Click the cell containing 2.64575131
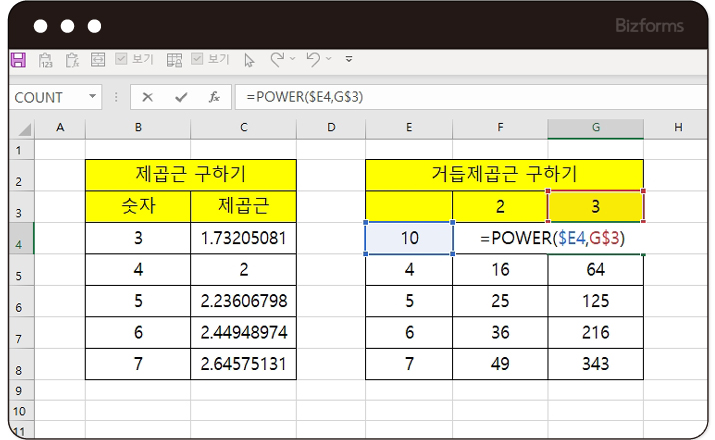This screenshot has width=715, height=440. (244, 364)
